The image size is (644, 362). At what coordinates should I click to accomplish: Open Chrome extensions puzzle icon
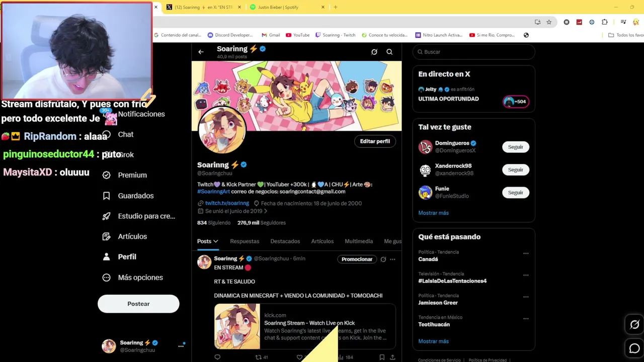pyautogui.click(x=605, y=22)
